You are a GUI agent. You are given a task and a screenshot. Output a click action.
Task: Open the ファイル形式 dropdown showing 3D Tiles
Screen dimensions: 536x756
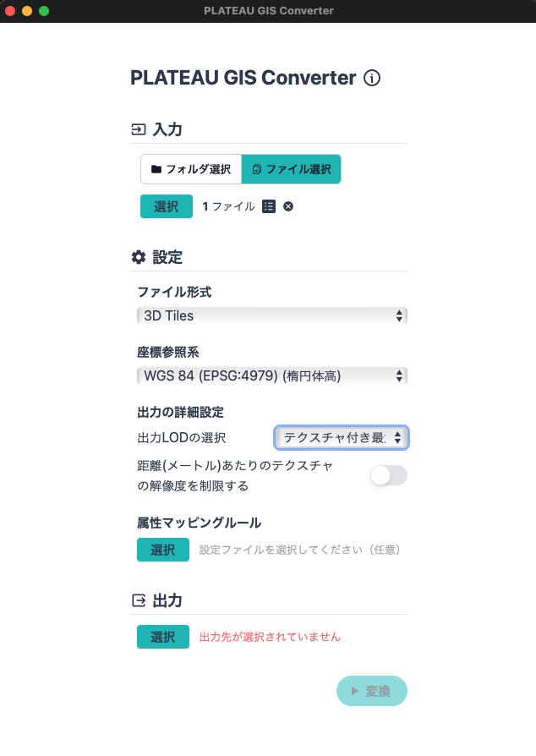[x=271, y=315]
